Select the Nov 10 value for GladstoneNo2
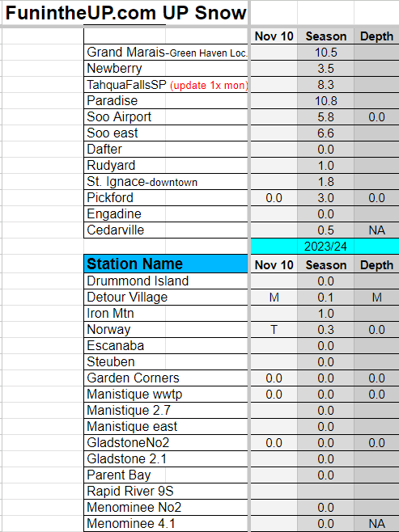This screenshot has width=399, height=532. (274, 443)
